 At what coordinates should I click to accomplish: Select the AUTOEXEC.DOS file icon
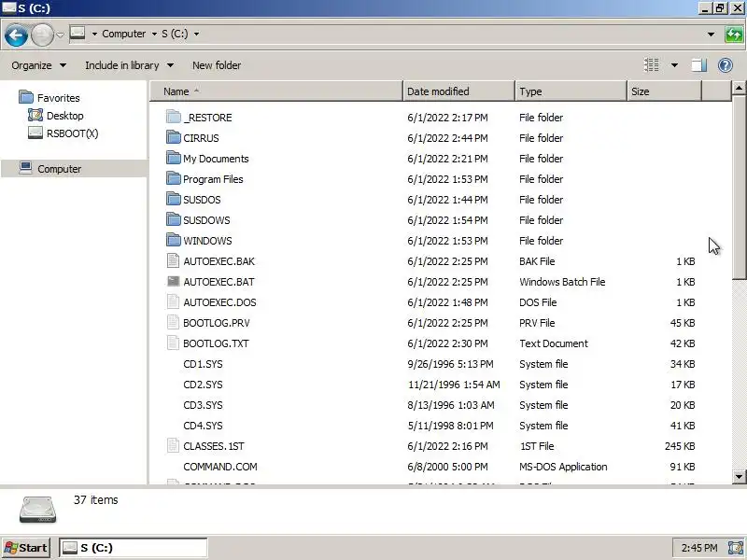click(x=174, y=301)
